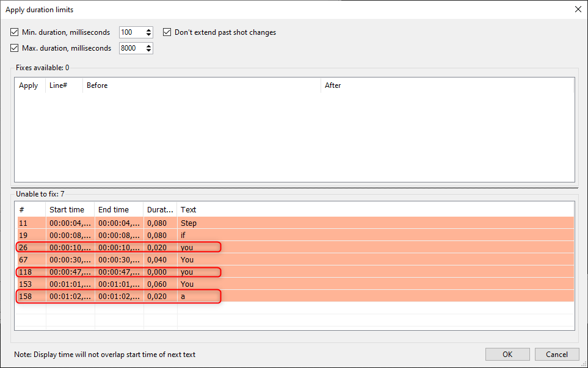Increase minimum duration with up spinner arrow

tap(148, 29)
